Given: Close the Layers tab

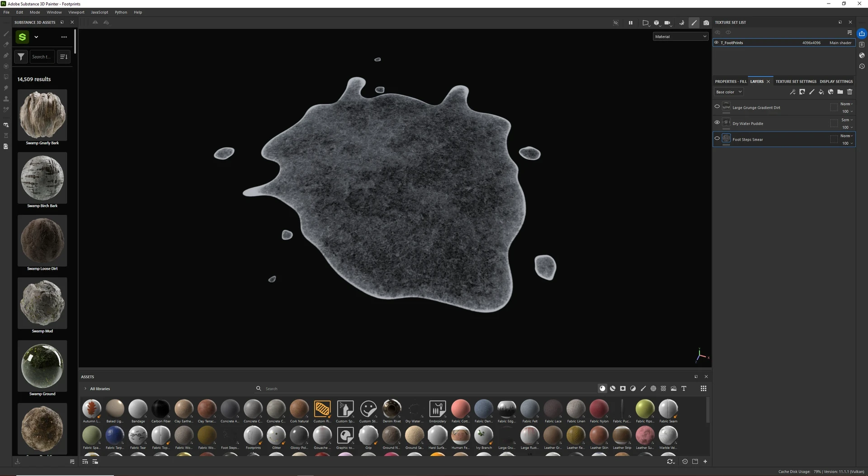Looking at the screenshot, I should tap(768, 81).
